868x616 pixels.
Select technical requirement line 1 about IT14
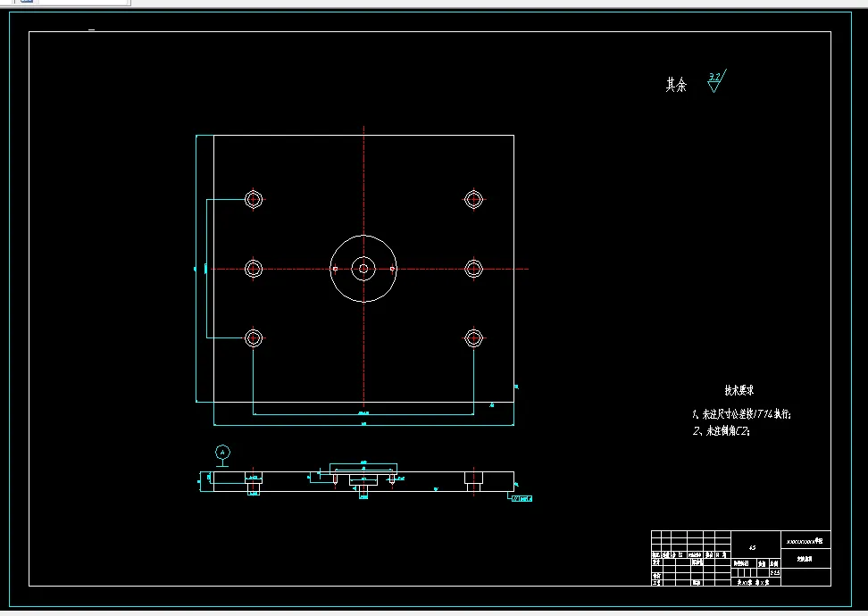pos(741,414)
